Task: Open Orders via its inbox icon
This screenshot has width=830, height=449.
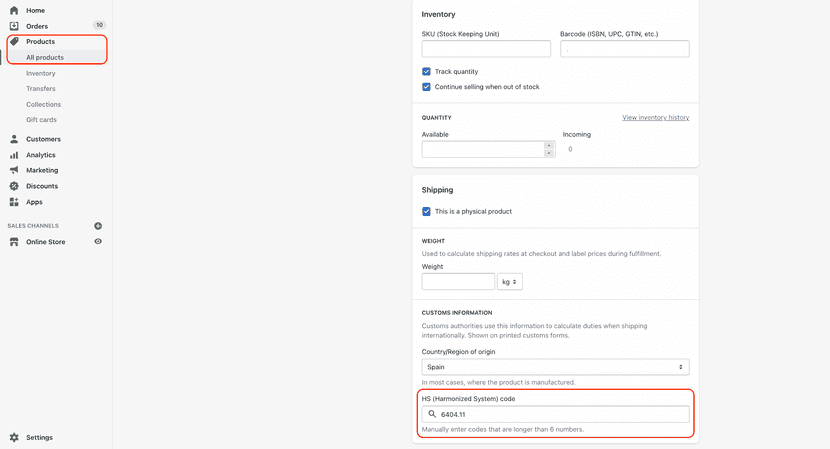Action: click(x=14, y=26)
